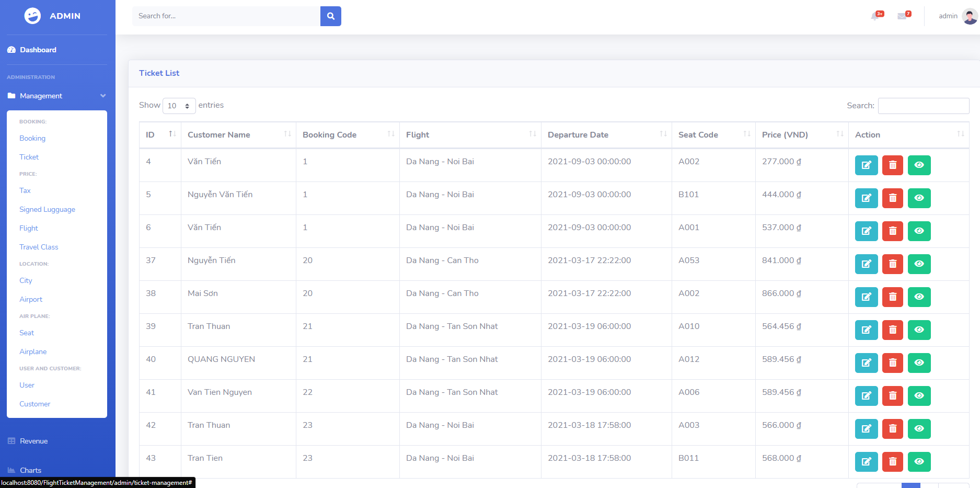Select Booking in the sidebar menu

tap(32, 138)
